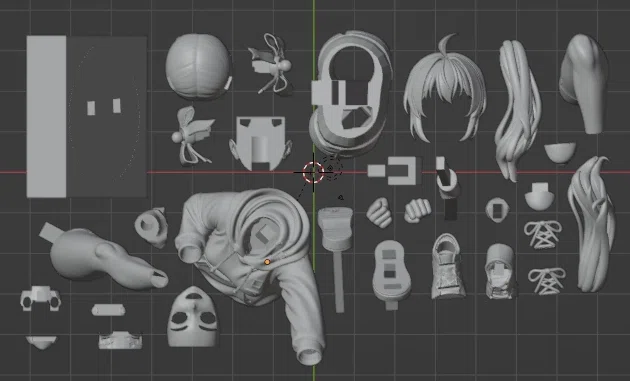This screenshot has width=630, height=381.
Task: Select the small bracket piece with two holes
Action: 41,298
